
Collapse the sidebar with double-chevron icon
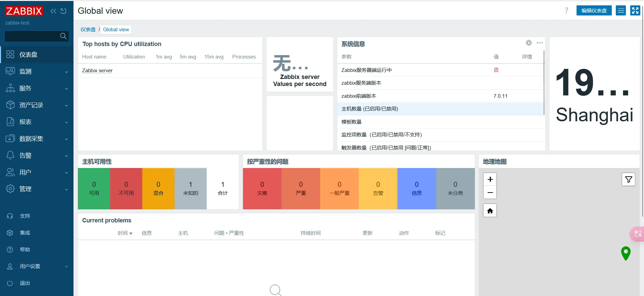(x=53, y=11)
